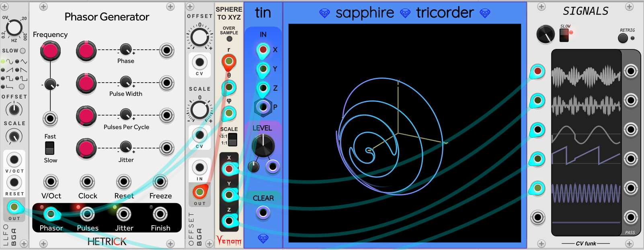Image resolution: width=644 pixels, height=250 pixels.
Task: Click the Phasor output jack on Phasor Generator
Action: 51,214
